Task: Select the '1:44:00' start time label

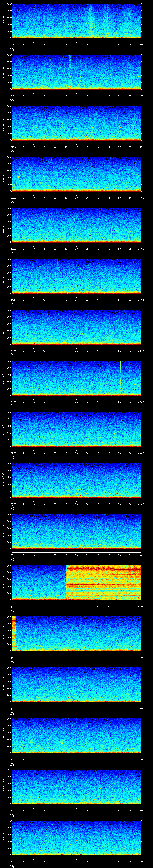Action: [x=12, y=810]
